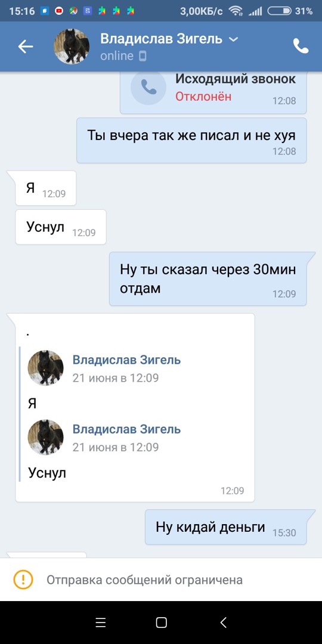Image resolution: width=322 pixels, height=644 pixels.
Task: Open first forwarded sender avatar thumbnail
Action: tap(45, 368)
